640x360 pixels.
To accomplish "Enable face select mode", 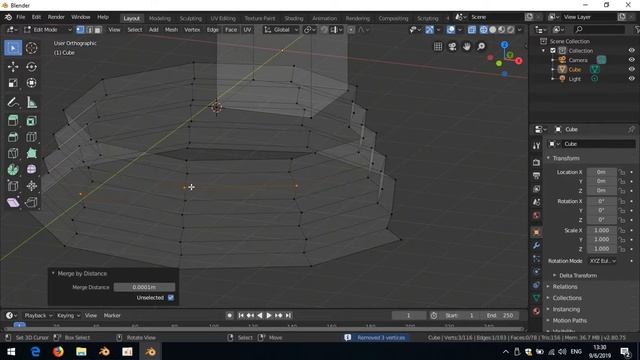I will click(98, 30).
